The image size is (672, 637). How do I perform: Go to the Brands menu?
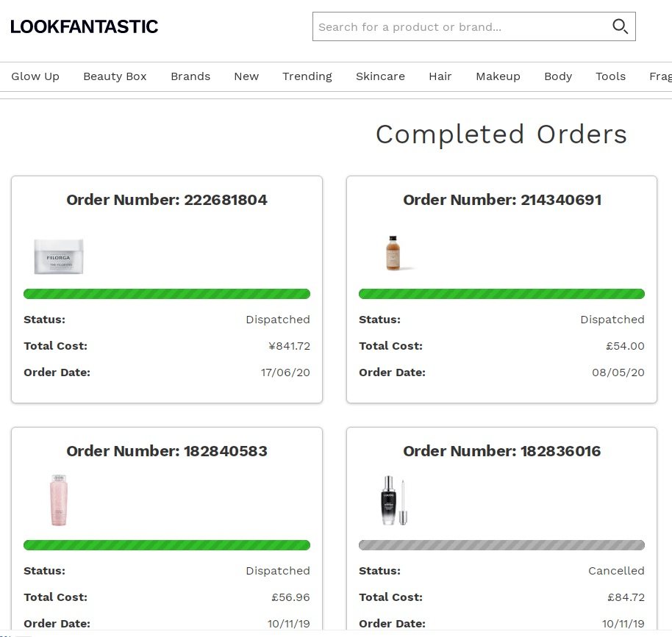pos(190,76)
